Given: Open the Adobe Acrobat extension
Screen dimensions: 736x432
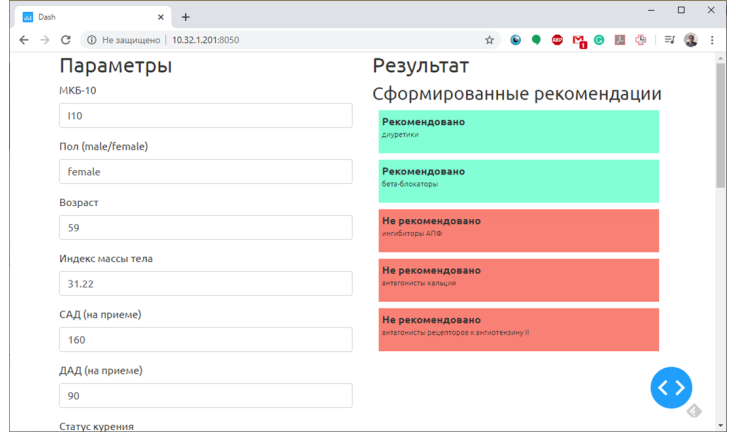Looking at the screenshot, I should [620, 40].
